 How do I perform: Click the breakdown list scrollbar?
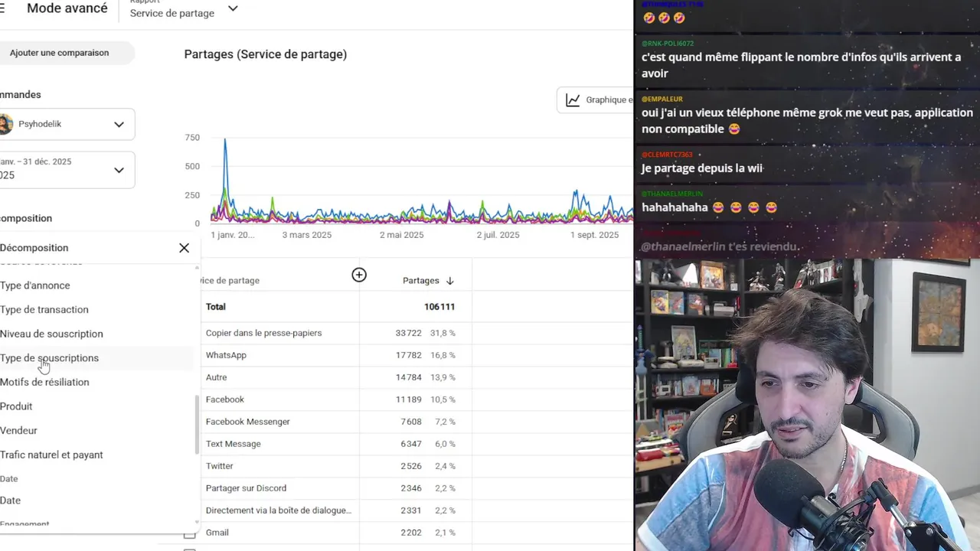[x=197, y=425]
